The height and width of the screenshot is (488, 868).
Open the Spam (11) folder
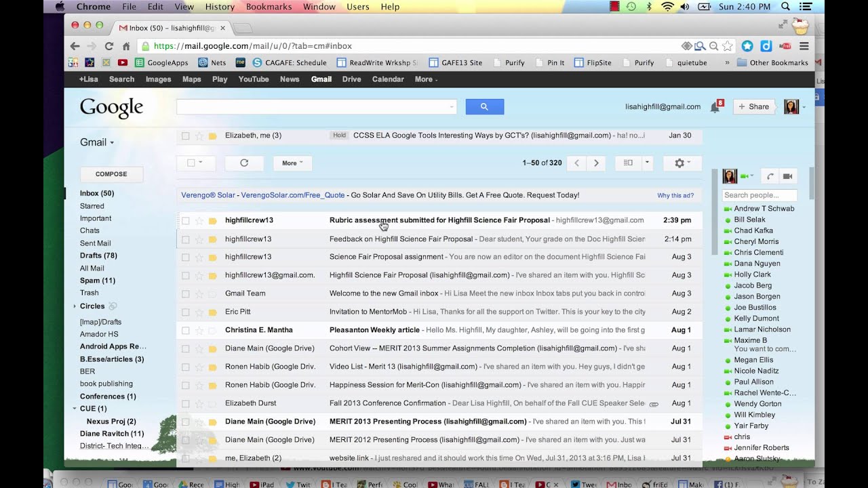(x=98, y=281)
